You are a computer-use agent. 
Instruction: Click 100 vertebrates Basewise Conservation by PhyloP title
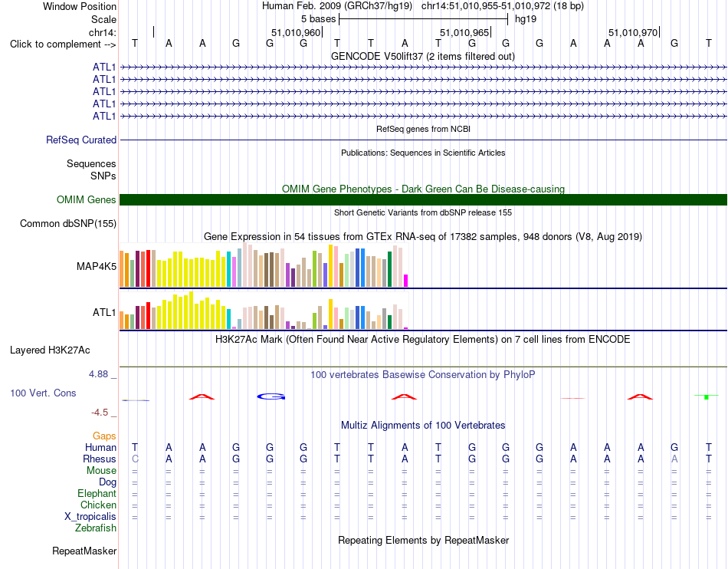[x=423, y=375]
